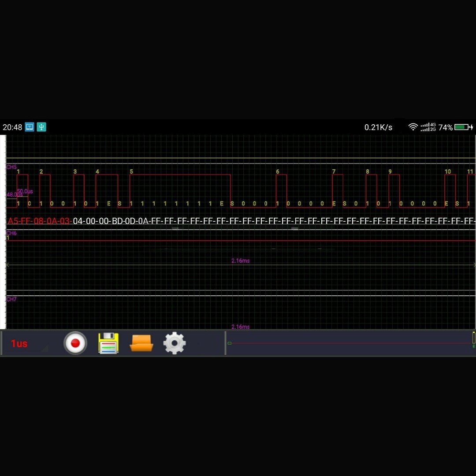476x476 pixels.
Task: Tap the screen mirroring icon beside the clock
Action: pyautogui.click(x=29, y=127)
